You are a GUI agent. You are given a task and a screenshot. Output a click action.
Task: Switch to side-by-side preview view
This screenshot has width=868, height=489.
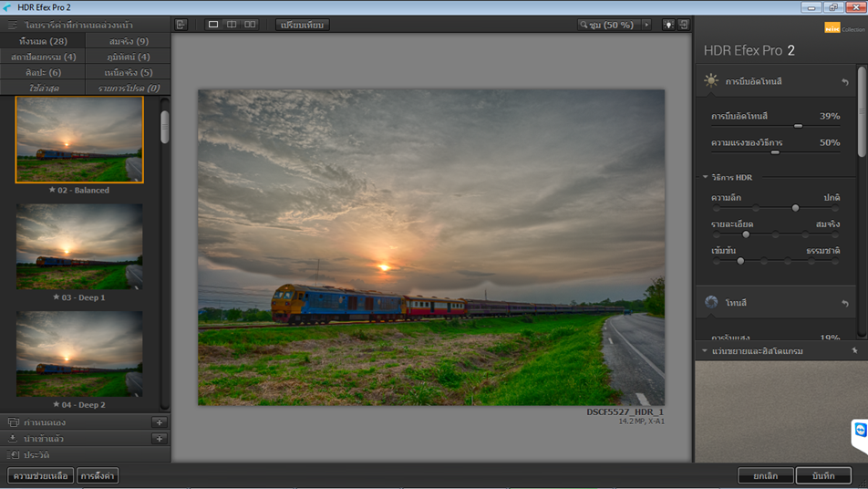(x=250, y=25)
